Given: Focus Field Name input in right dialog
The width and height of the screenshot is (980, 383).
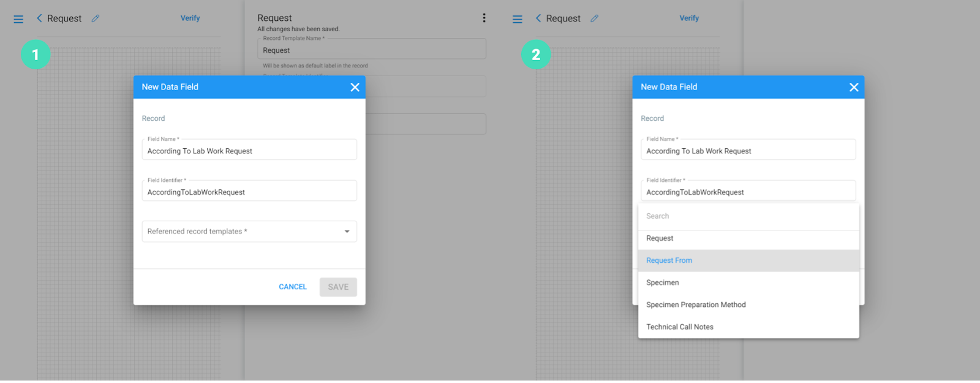Looking at the screenshot, I should tap(748, 150).
